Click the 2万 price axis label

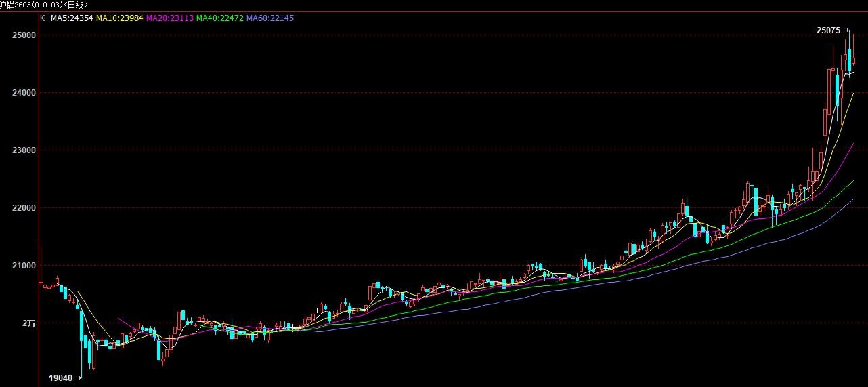[x=28, y=323]
